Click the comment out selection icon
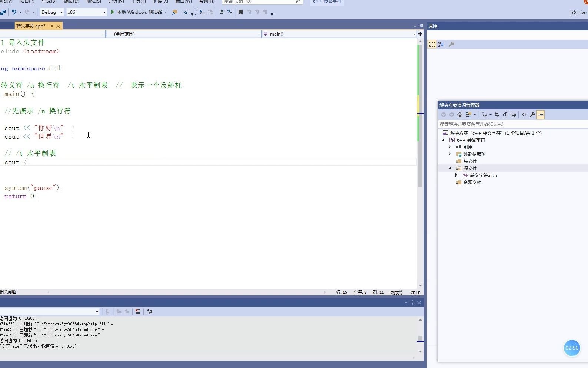This screenshot has width=588, height=368. 222,12
